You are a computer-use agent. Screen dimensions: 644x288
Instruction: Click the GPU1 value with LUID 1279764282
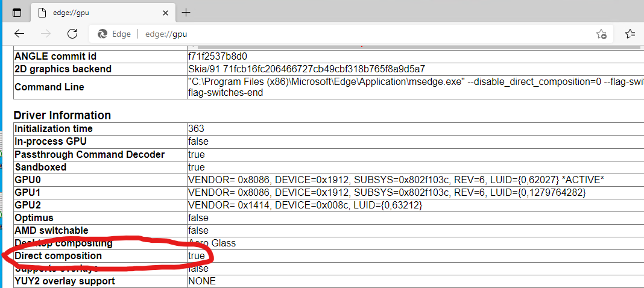tap(387, 192)
